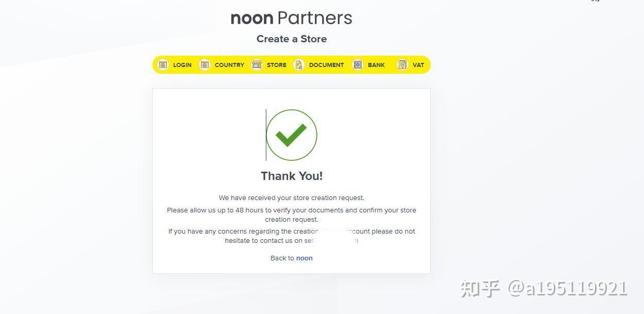This screenshot has height=314, width=644.
Task: Click the Thank You heading
Action: [x=292, y=176]
